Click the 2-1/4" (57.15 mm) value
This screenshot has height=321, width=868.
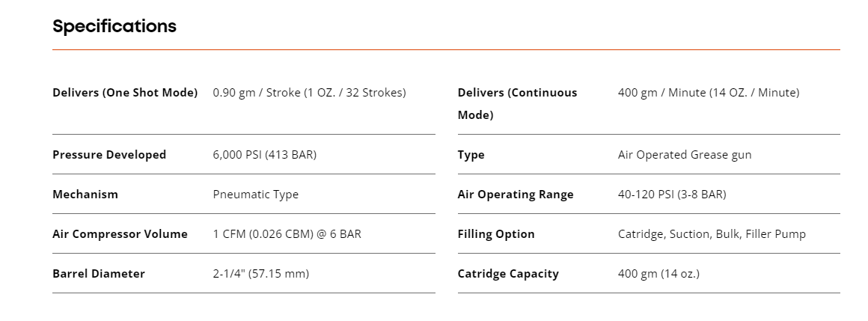pyautogui.click(x=261, y=274)
